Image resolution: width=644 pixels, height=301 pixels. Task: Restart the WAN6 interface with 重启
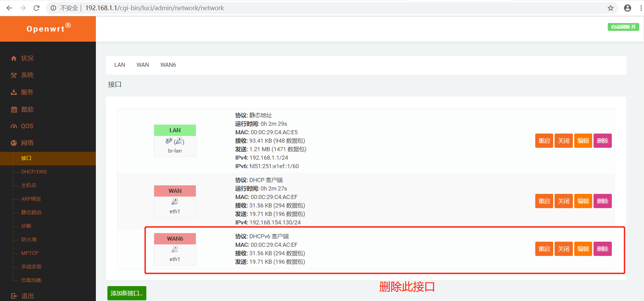click(544, 249)
